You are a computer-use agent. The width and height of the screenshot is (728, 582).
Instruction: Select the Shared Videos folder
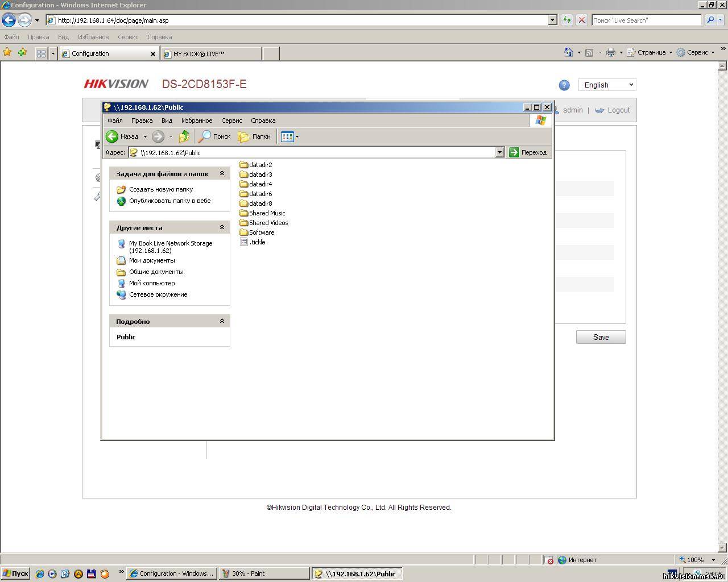pos(264,223)
